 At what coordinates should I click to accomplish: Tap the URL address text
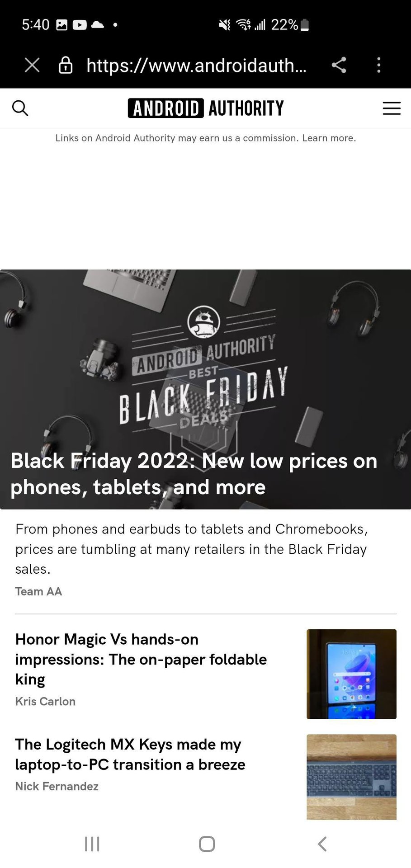pos(196,66)
